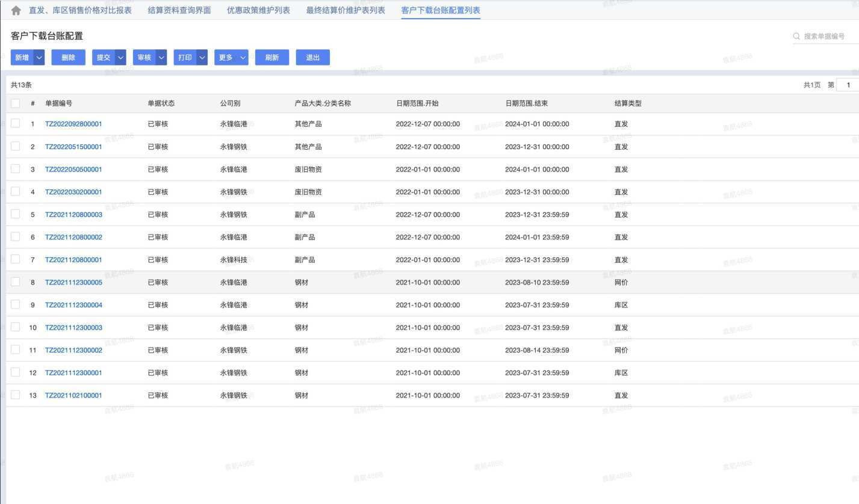Screen dimensions: 859x504
Task: Open document link TZ2021112300005
Action: click(x=73, y=283)
